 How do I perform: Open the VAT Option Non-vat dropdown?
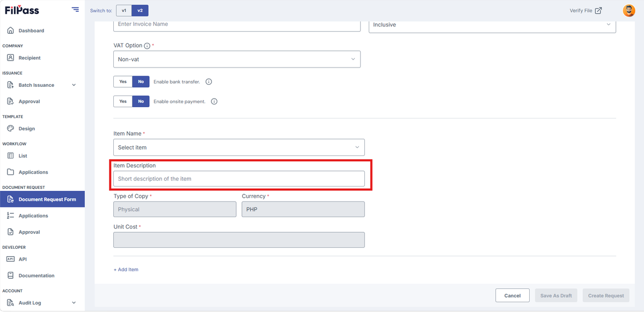click(x=237, y=59)
